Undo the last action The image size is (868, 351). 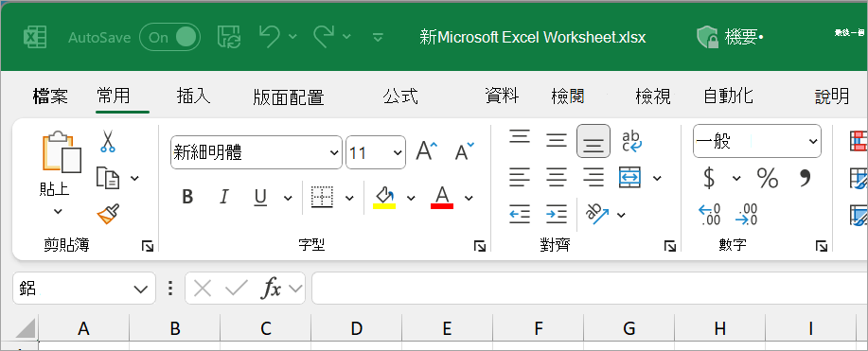(x=270, y=37)
